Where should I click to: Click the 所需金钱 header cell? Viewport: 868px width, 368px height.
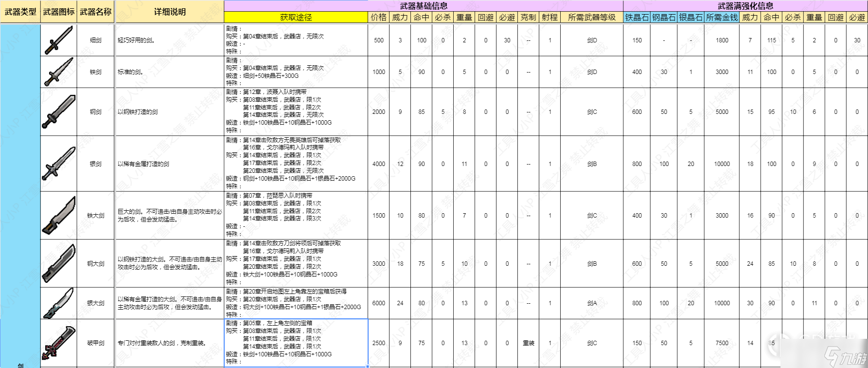722,17
